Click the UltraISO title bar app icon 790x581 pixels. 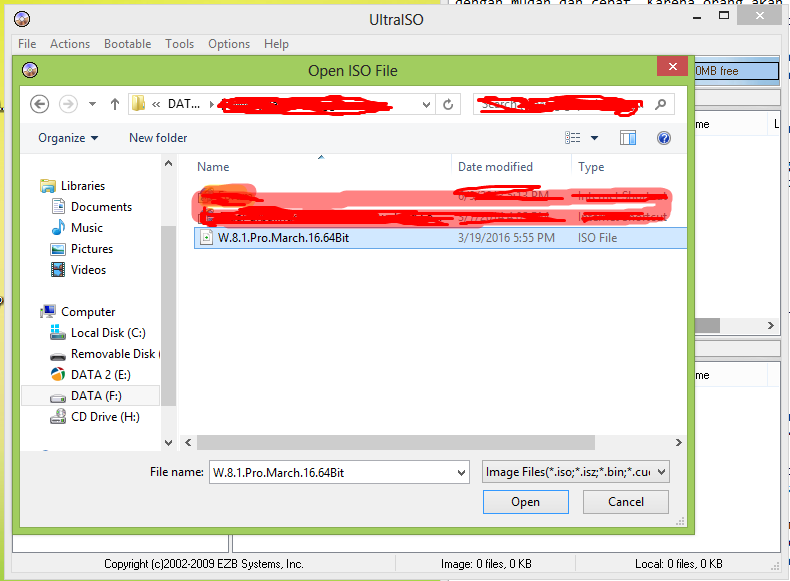coord(22,19)
